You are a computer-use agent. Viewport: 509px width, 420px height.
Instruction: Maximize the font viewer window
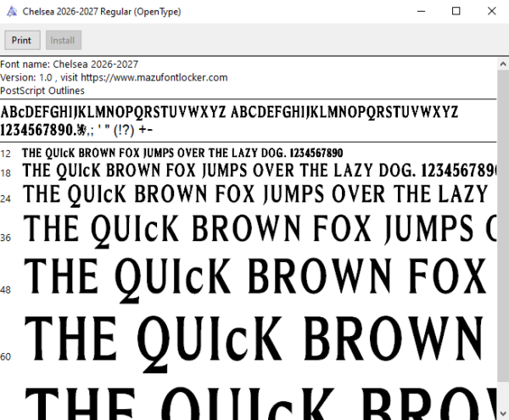(x=456, y=11)
